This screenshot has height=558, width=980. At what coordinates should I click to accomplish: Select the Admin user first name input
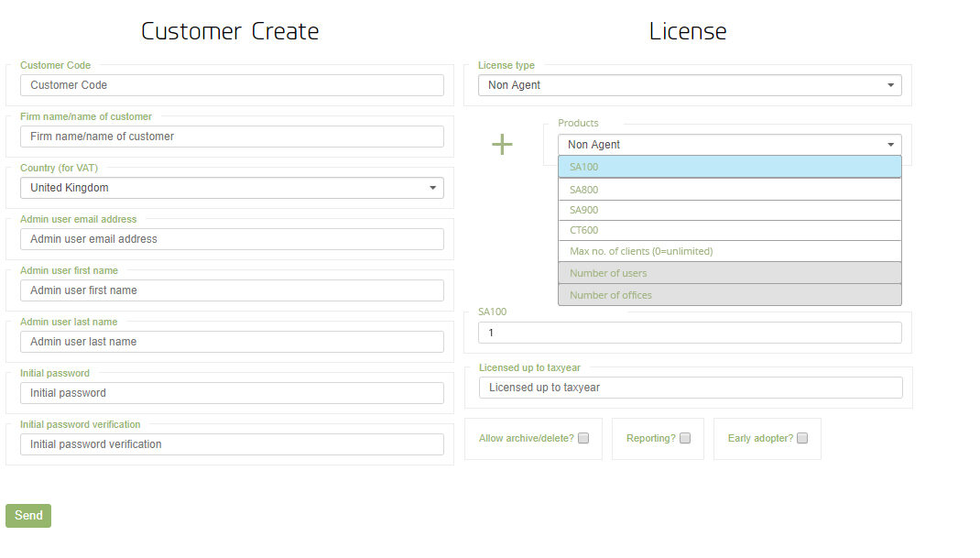232,290
